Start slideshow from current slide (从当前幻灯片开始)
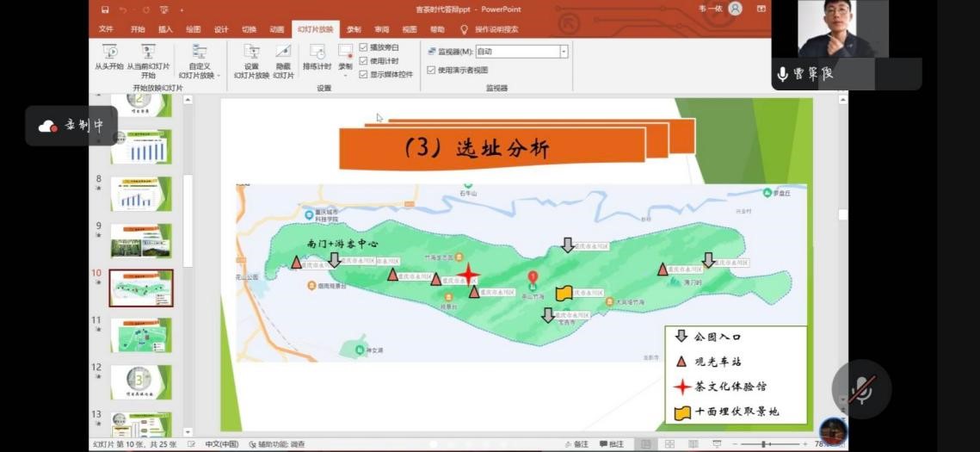 (x=148, y=58)
